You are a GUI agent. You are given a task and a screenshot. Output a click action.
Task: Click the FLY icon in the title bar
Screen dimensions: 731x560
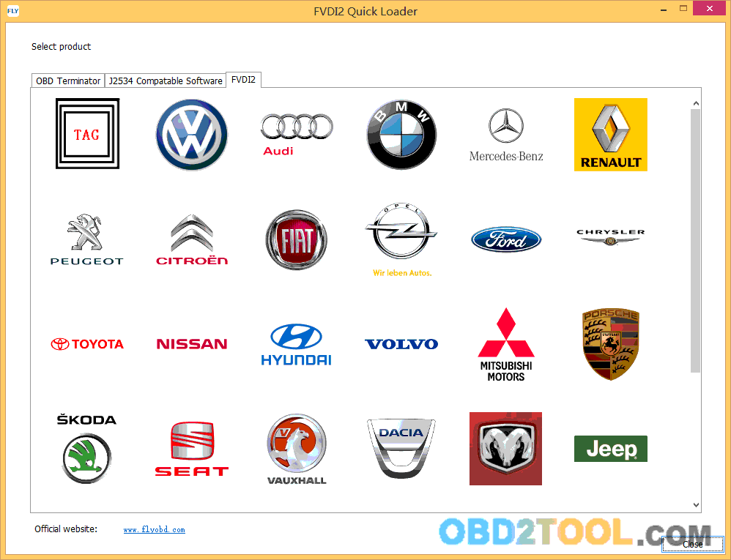[12, 11]
